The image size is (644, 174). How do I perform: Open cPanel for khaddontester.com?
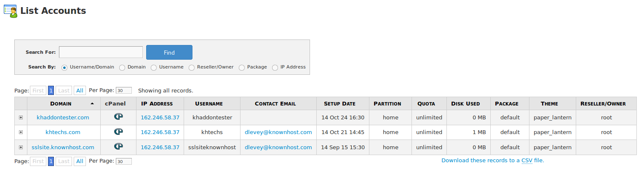click(x=118, y=117)
